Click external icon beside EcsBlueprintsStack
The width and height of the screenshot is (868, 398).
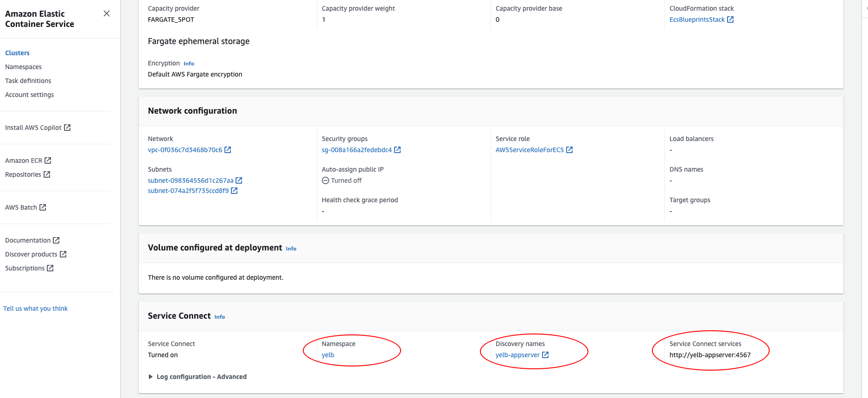click(x=730, y=19)
